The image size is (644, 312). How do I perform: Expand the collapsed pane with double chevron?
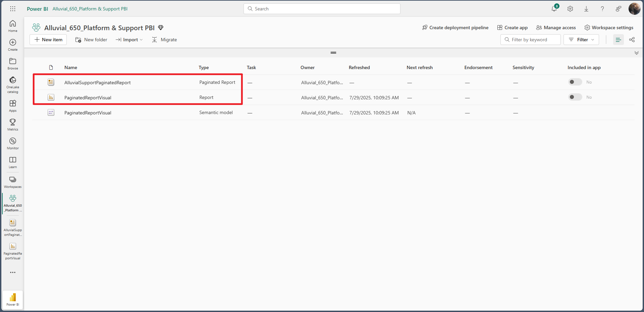[636, 53]
